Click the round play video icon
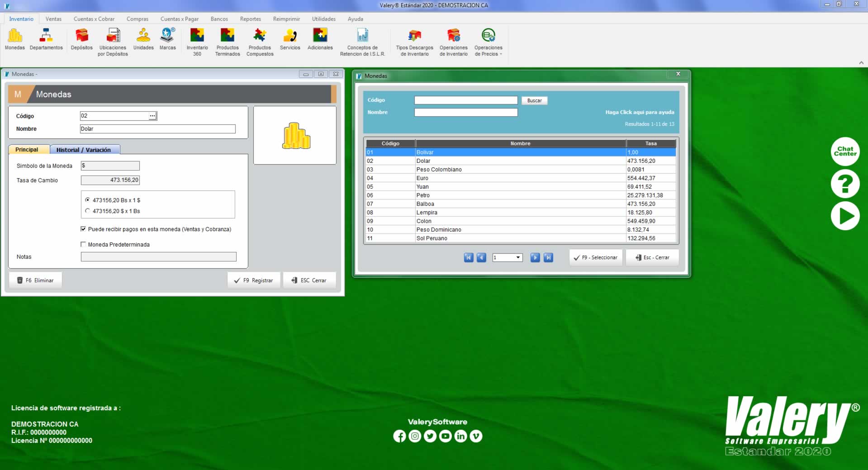The width and height of the screenshot is (868, 470). point(845,216)
